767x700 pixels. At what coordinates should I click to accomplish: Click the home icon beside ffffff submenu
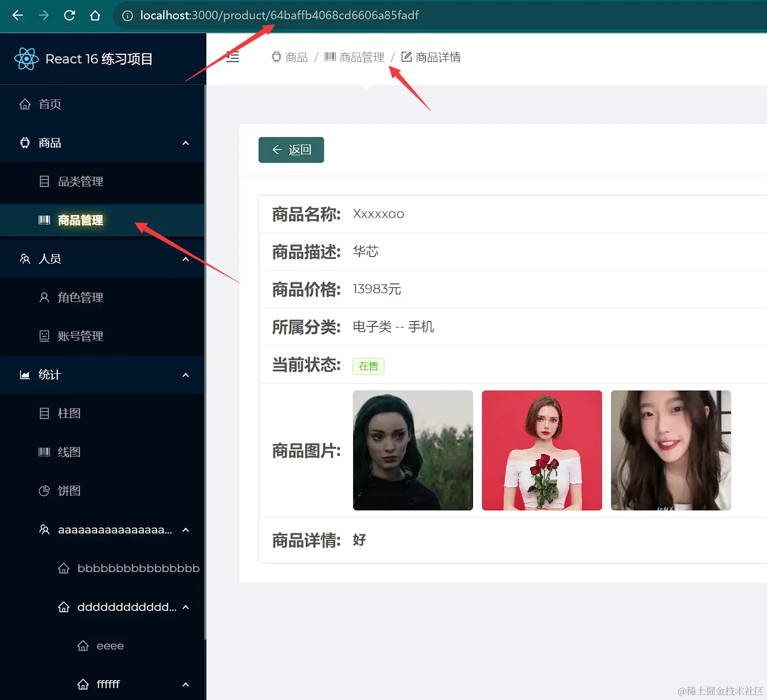pyautogui.click(x=83, y=684)
